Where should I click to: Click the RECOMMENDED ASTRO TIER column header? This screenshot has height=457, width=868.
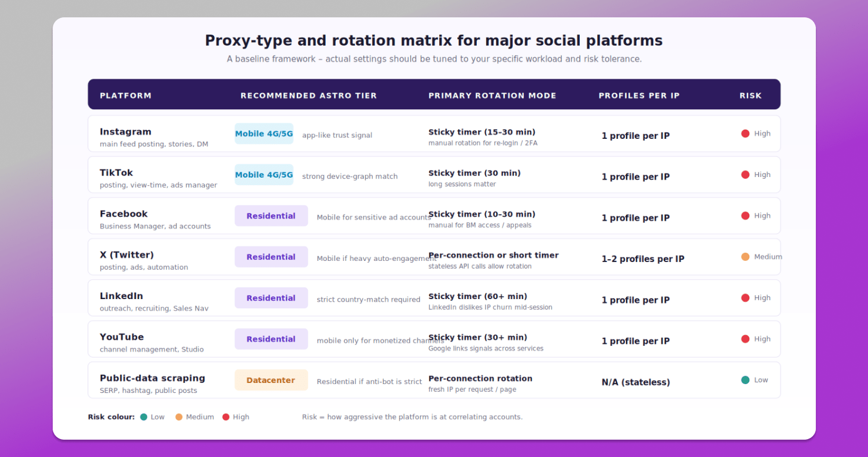[x=308, y=95]
